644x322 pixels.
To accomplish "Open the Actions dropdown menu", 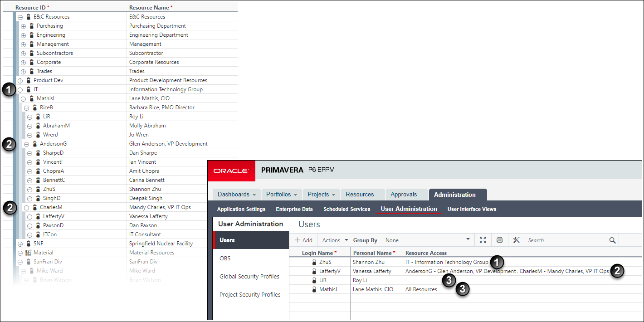I will (x=335, y=240).
